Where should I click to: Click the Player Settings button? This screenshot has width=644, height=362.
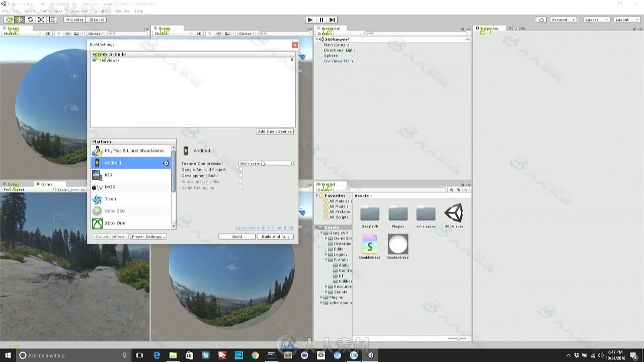click(148, 236)
